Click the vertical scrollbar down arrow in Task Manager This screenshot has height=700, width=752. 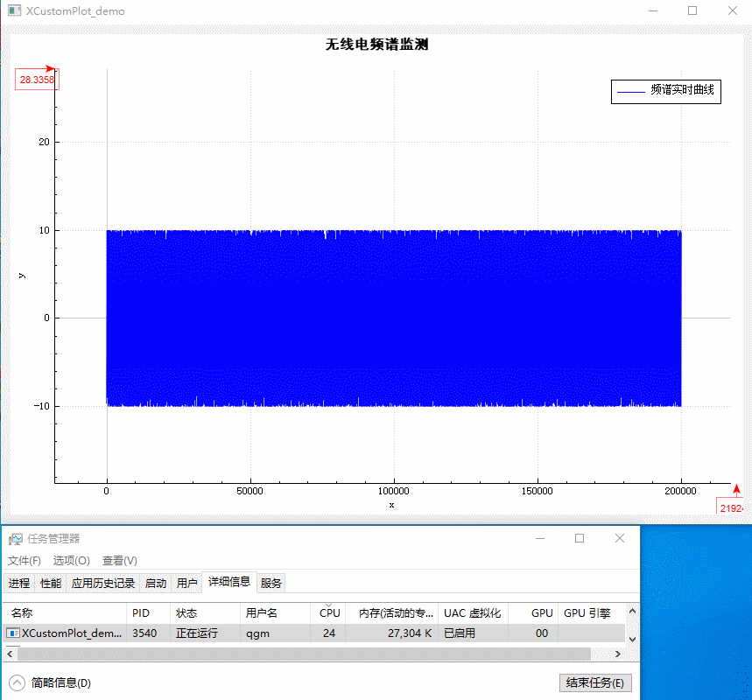coord(632,639)
